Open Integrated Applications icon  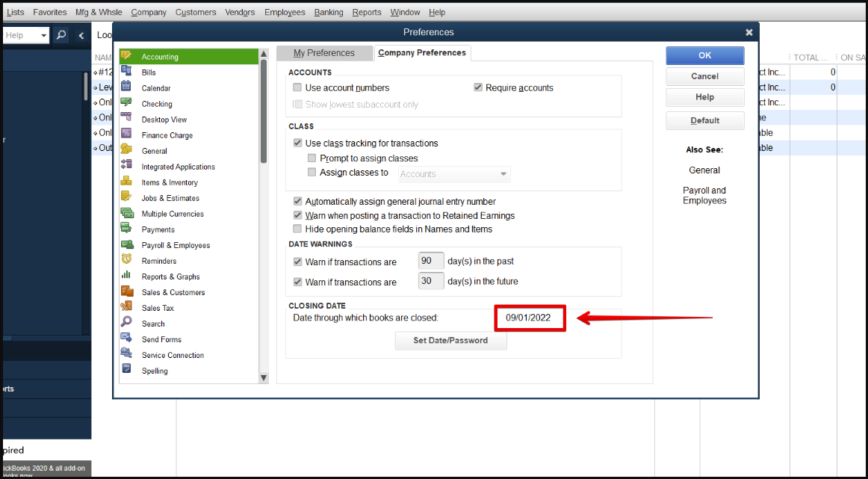(126, 165)
